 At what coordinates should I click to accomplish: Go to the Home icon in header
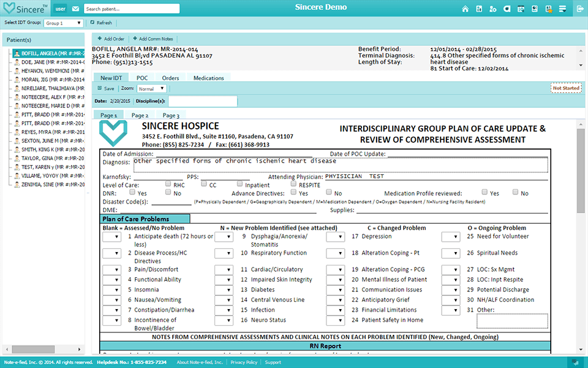point(465,9)
